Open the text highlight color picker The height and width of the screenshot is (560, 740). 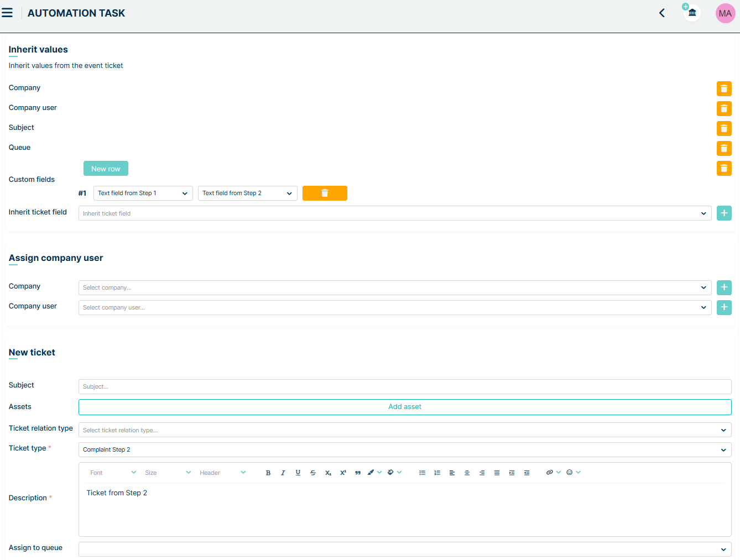[x=391, y=473]
